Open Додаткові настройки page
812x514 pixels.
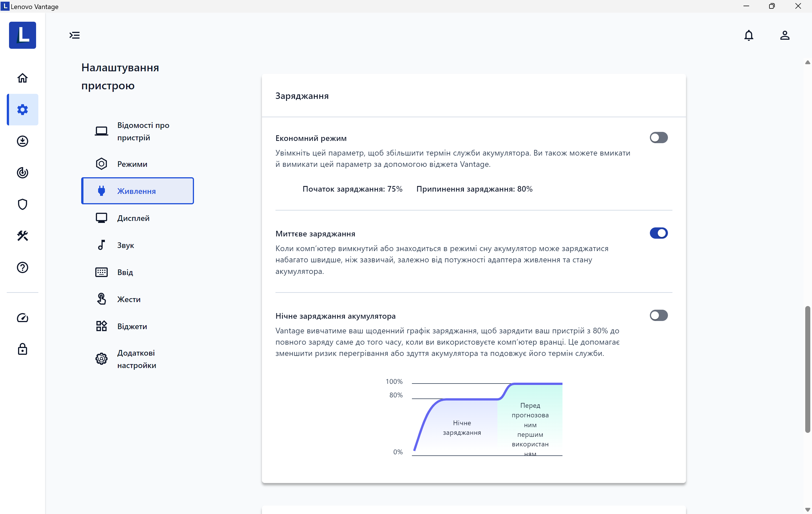coord(136,359)
